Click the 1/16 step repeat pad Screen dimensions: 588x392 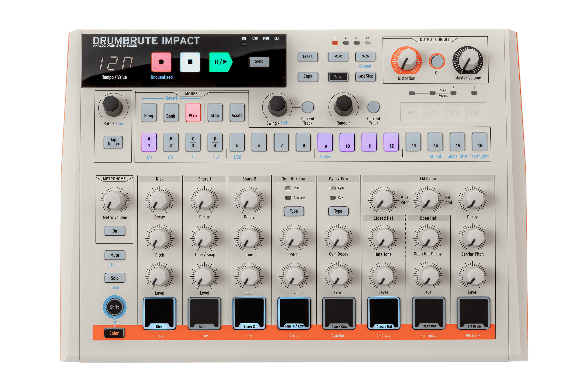(454, 112)
